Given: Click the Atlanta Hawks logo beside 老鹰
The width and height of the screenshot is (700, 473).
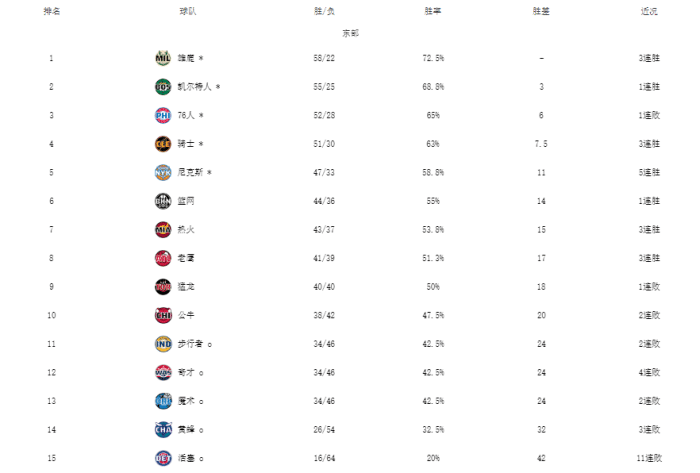Looking at the screenshot, I should (163, 258).
